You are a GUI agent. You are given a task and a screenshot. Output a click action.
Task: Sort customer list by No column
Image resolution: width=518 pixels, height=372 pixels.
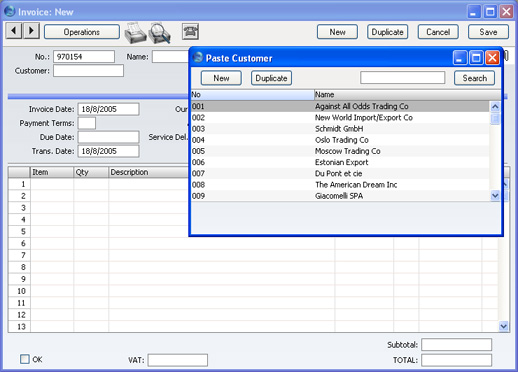pyautogui.click(x=252, y=95)
